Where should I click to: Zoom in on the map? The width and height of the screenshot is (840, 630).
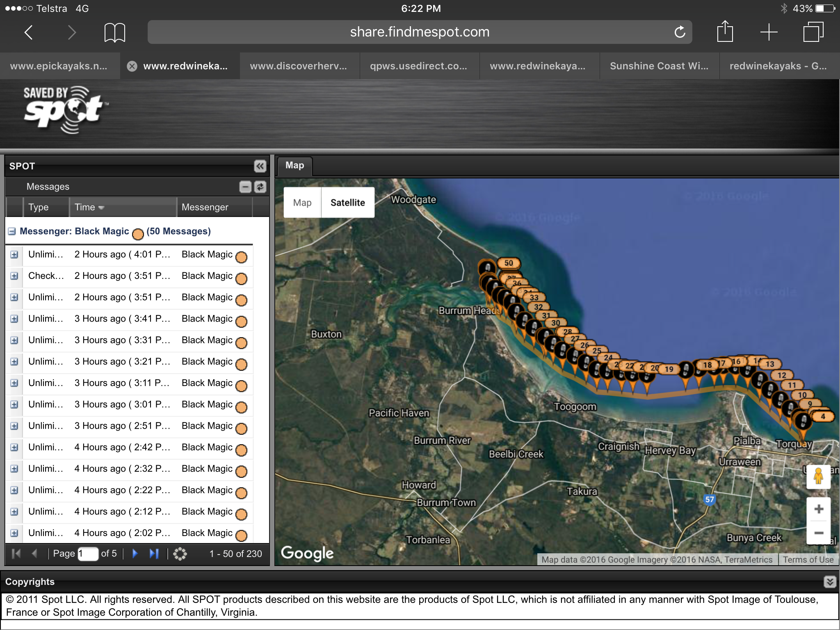819,509
